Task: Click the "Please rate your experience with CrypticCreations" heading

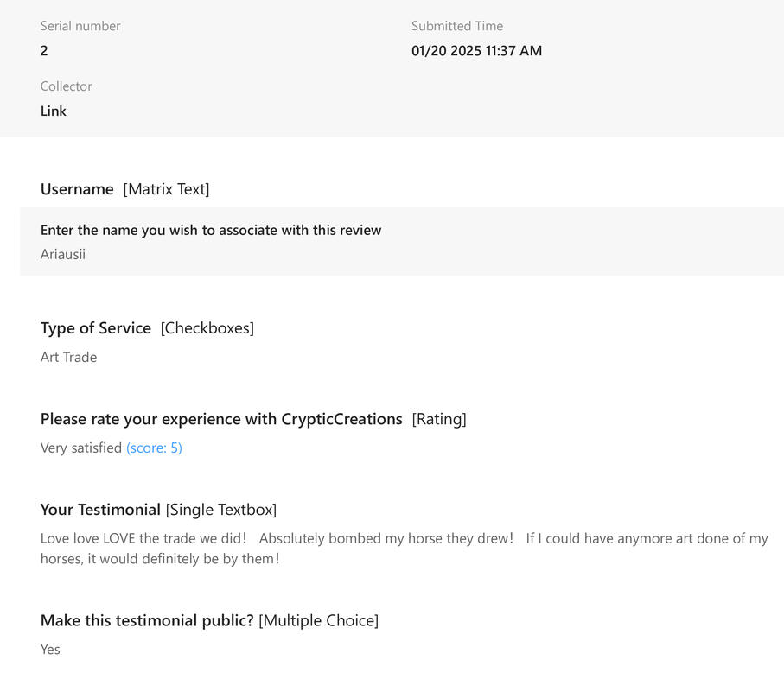Action: (221, 418)
